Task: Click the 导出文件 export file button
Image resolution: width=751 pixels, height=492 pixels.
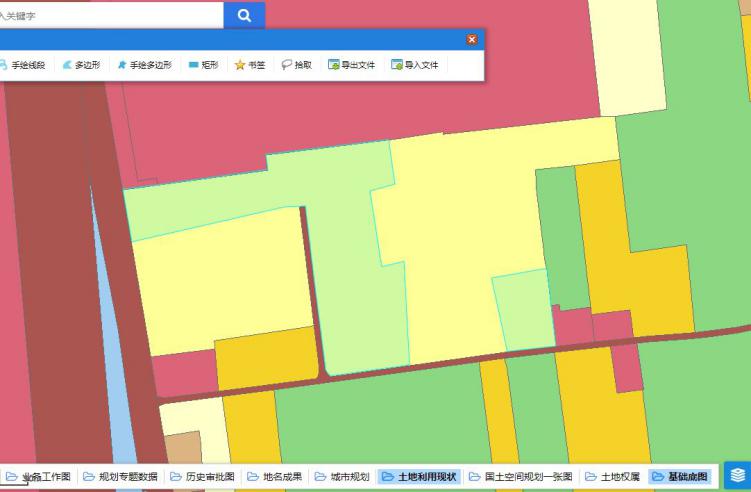Action: (x=352, y=65)
